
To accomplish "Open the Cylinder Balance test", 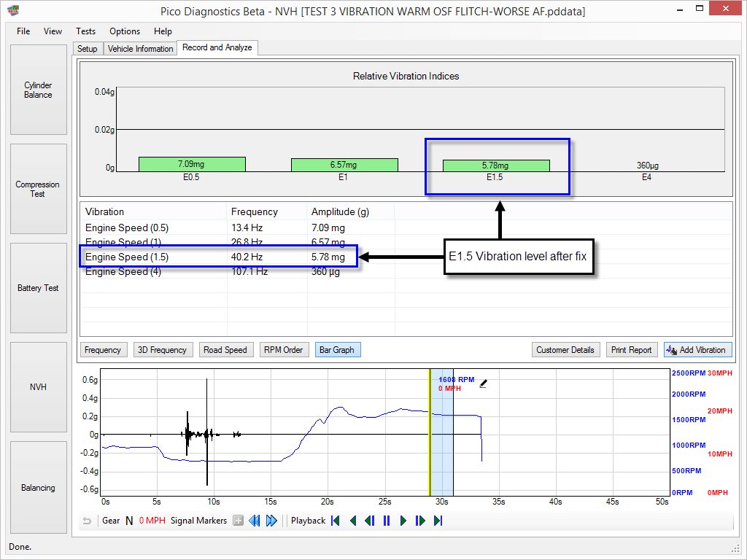I will pos(39,90).
